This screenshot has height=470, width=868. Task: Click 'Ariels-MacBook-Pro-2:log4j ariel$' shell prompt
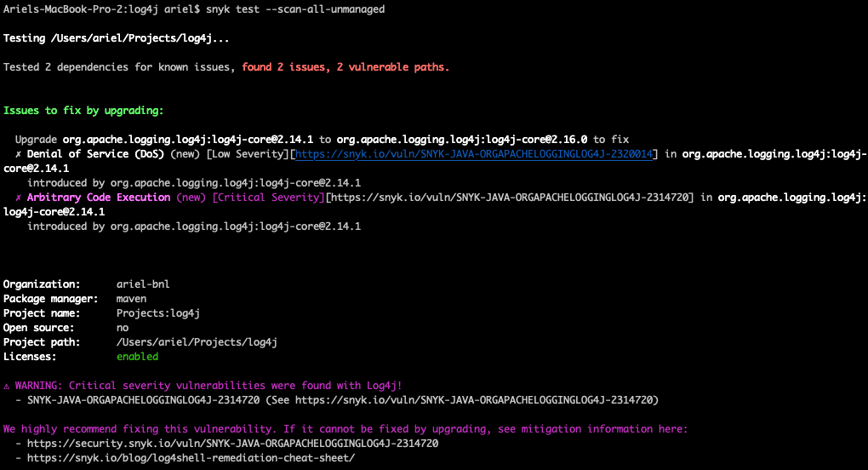[102, 9]
